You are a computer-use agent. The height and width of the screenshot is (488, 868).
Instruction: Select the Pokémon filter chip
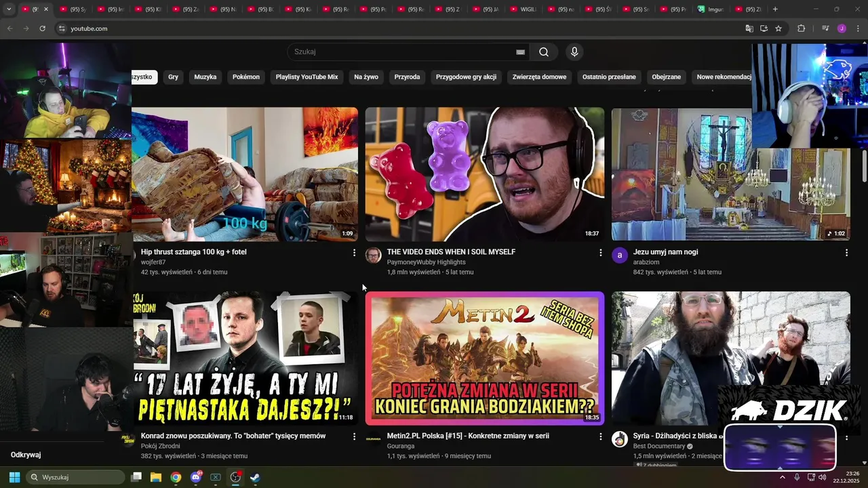(x=246, y=77)
